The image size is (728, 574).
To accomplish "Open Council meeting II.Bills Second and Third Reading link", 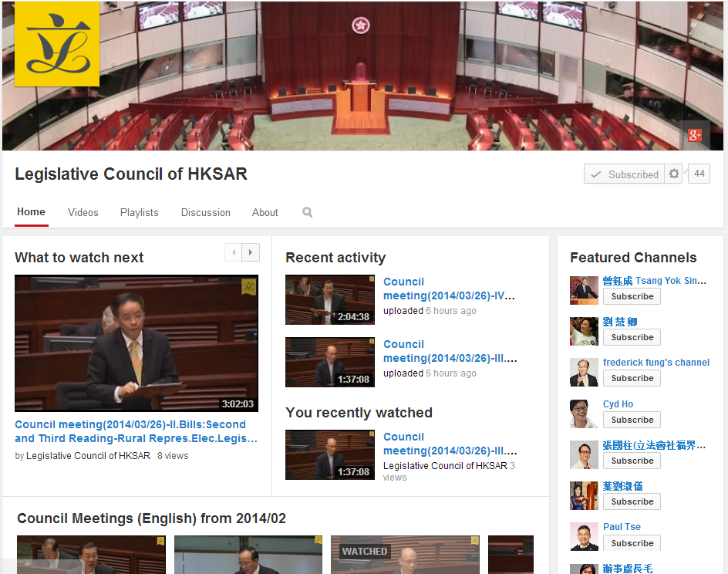I will point(136,431).
